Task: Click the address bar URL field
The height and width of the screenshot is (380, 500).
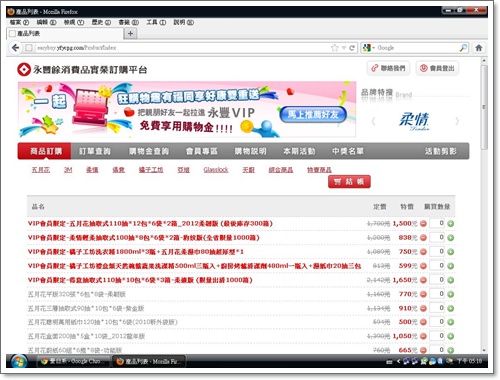Action: point(183,48)
